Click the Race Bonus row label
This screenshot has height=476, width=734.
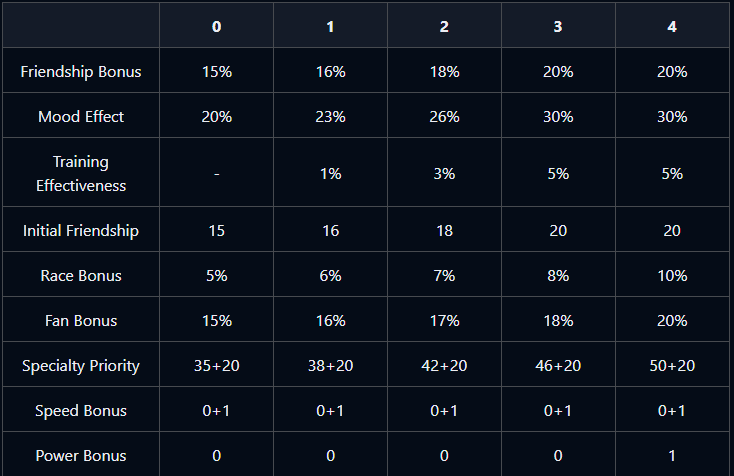pos(81,276)
